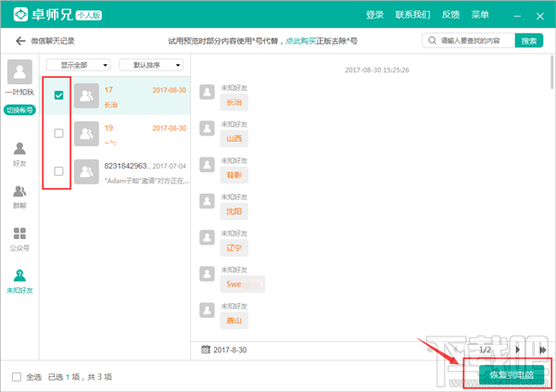Click the 2017-08-30 15:25:26 timestamp
This screenshot has width=556, height=392.
[377, 70]
